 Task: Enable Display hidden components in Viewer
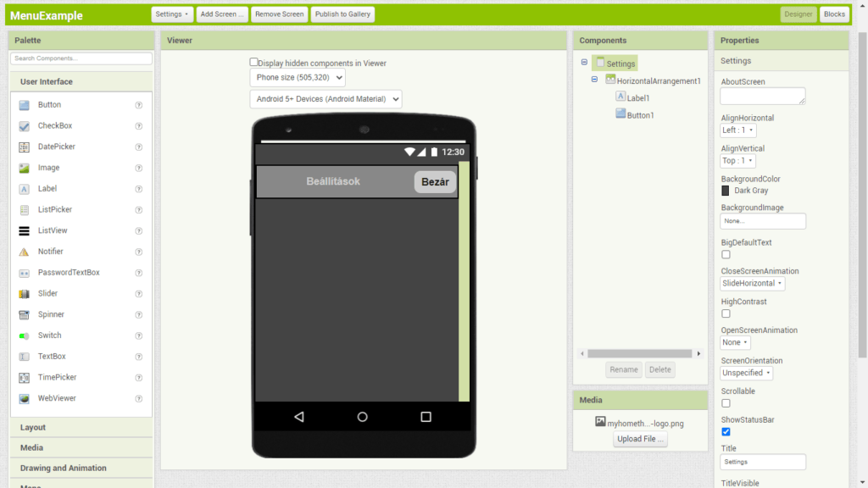coord(253,62)
